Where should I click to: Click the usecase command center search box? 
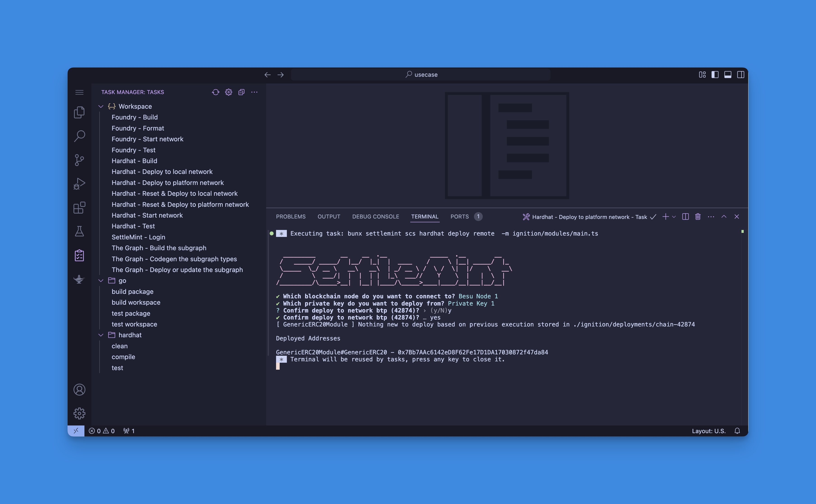click(x=421, y=75)
